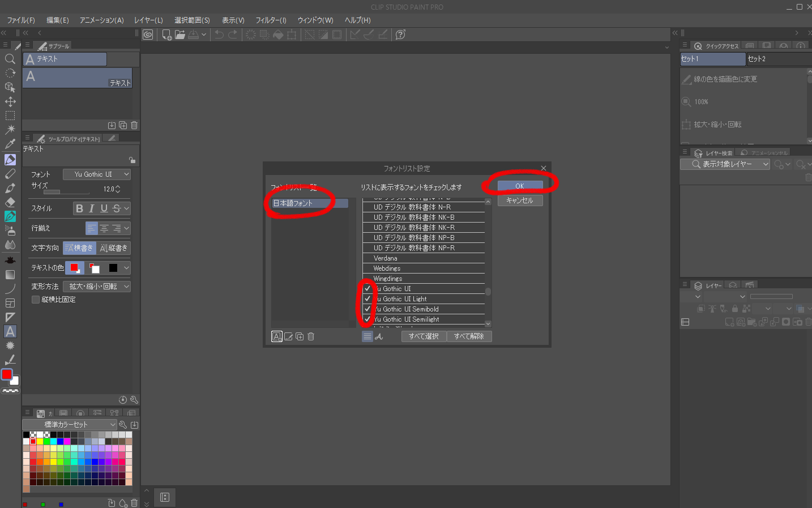Select the Eraser tool
Viewport: 812px width, 508px height.
tap(10, 202)
